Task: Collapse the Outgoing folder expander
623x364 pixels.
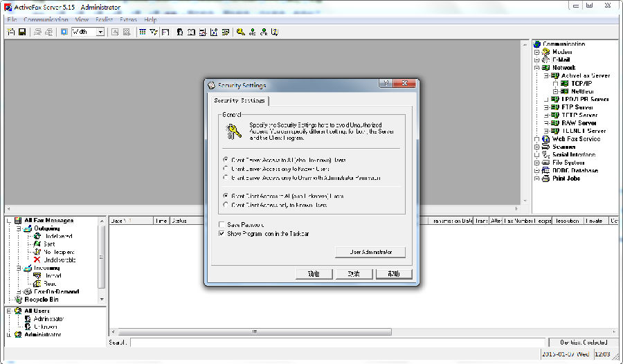Action: point(19,228)
